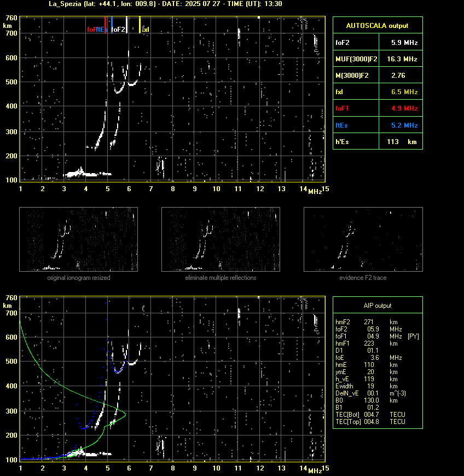Select the red foF1 label cell in the table
The height and width of the screenshot is (476, 464).
(356, 108)
